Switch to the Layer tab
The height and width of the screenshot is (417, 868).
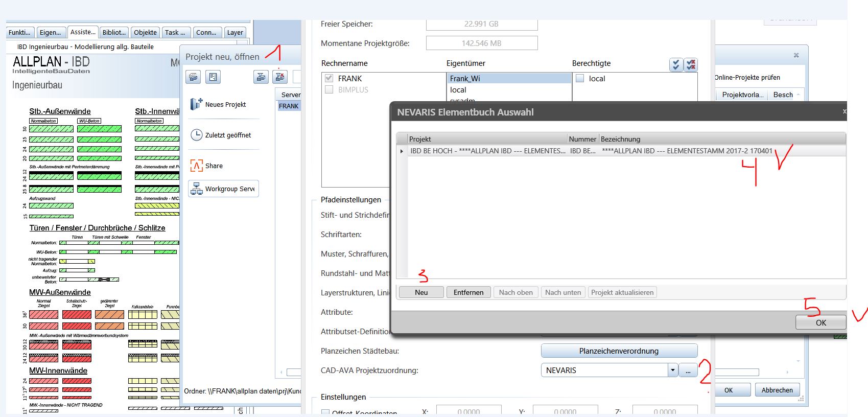coord(235,32)
